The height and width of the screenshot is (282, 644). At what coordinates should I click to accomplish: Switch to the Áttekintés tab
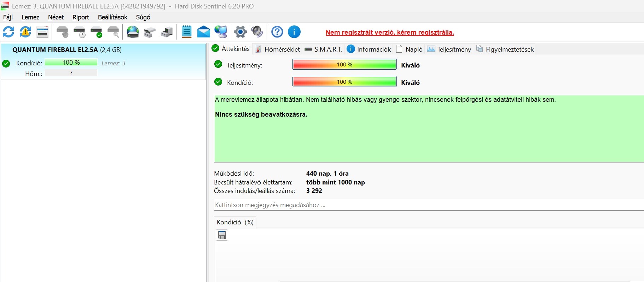click(x=231, y=49)
